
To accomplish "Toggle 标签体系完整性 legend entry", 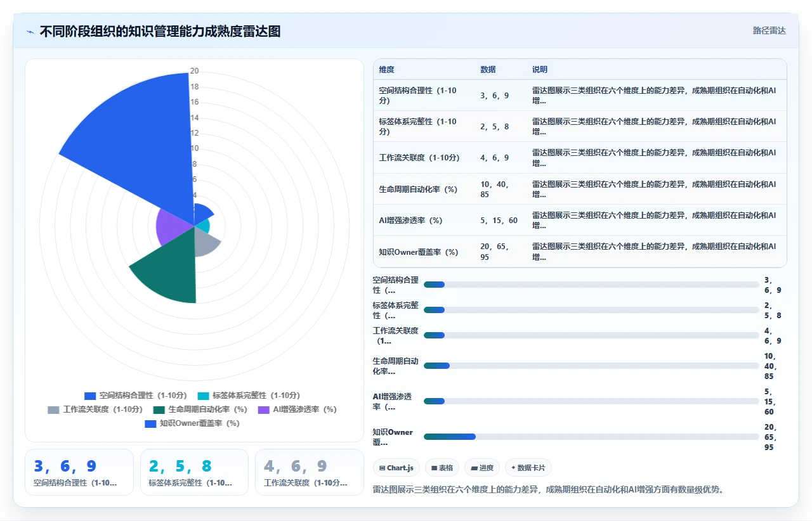I will click(x=249, y=395).
